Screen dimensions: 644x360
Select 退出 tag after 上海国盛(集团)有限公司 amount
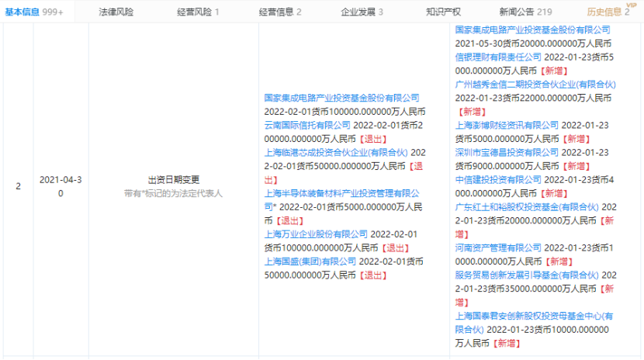[373, 275]
